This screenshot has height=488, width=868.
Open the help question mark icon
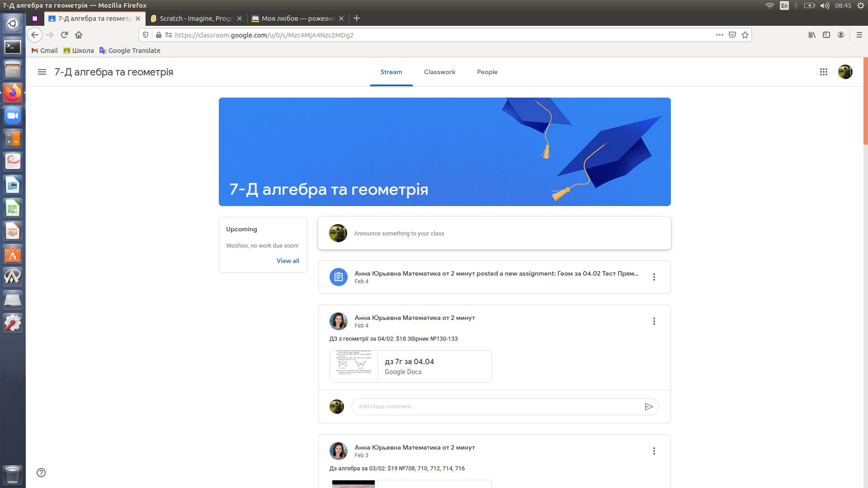pyautogui.click(x=41, y=473)
